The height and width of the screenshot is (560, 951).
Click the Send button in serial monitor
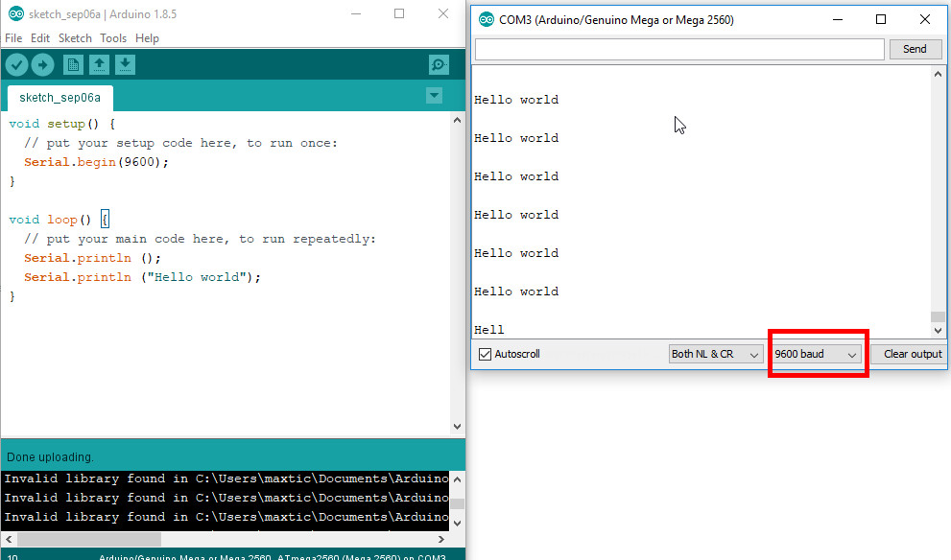[915, 49]
